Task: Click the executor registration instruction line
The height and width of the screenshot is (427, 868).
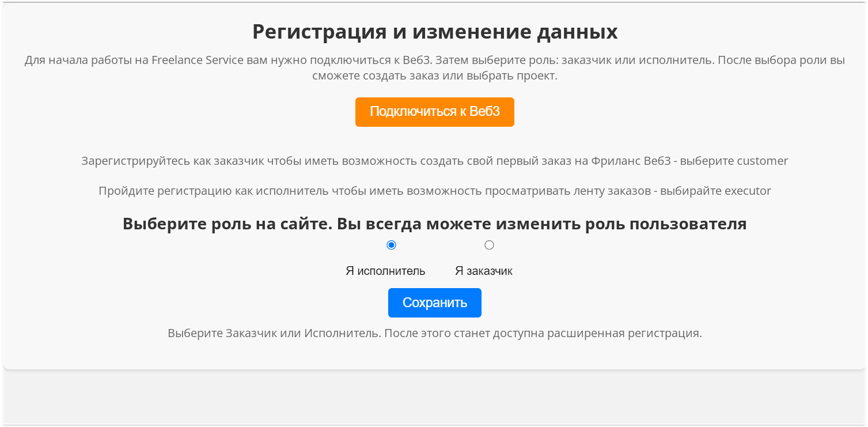Action: coord(434,191)
